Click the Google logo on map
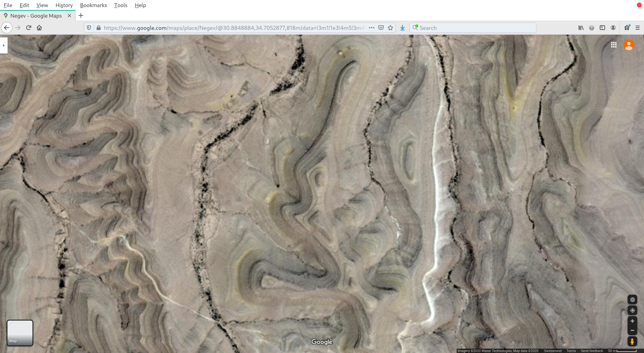644x353 pixels. click(321, 342)
